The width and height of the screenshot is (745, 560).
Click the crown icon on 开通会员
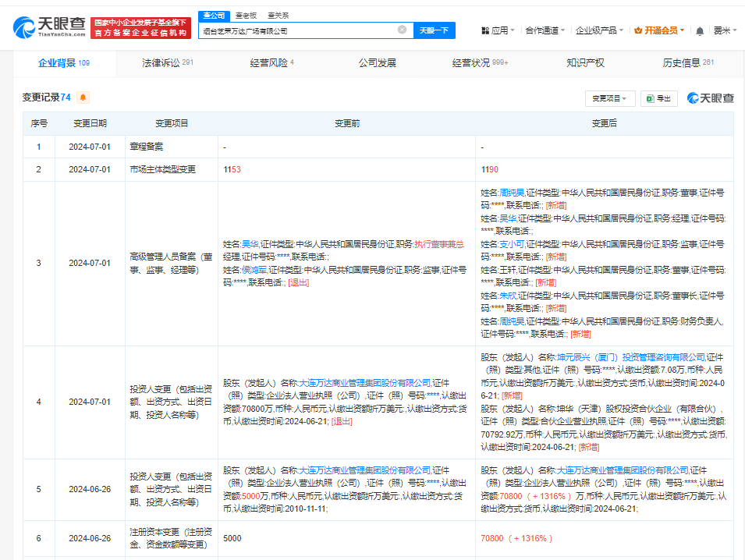point(638,29)
